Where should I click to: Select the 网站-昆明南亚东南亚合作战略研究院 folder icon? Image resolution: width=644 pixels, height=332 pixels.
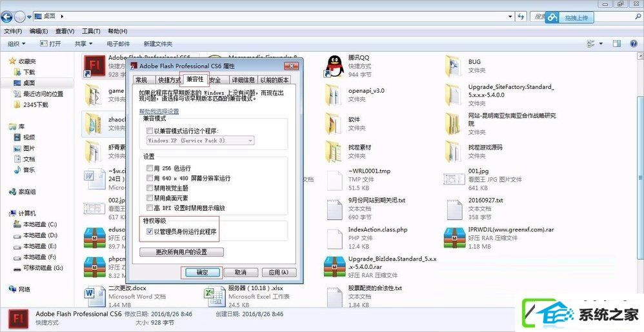pos(452,123)
